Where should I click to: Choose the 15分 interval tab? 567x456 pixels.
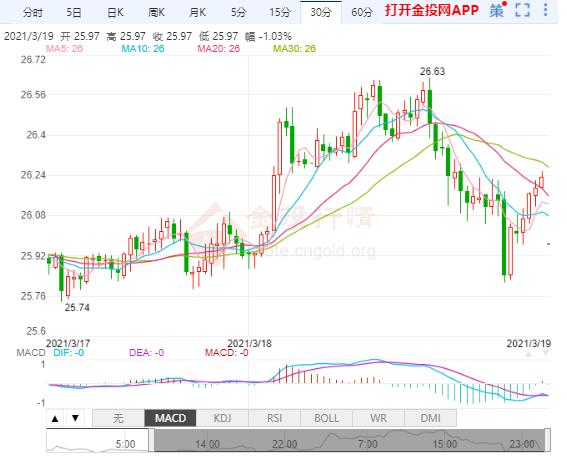[x=280, y=13]
